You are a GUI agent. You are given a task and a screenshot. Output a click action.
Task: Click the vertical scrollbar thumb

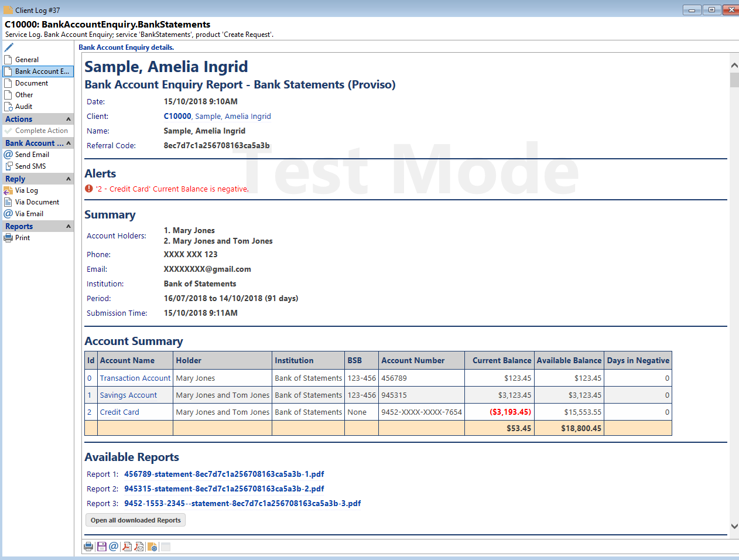coord(734,80)
